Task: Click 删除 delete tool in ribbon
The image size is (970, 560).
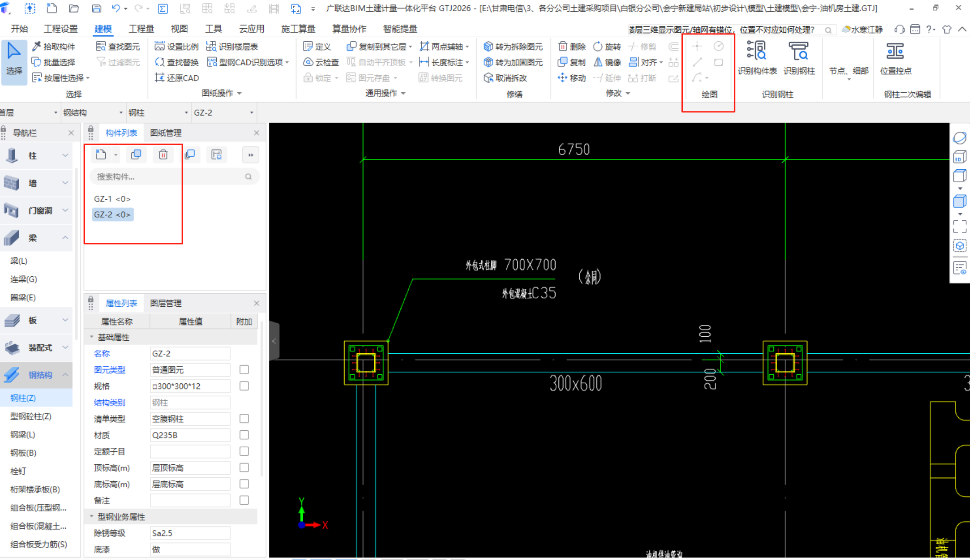Action: coord(572,47)
